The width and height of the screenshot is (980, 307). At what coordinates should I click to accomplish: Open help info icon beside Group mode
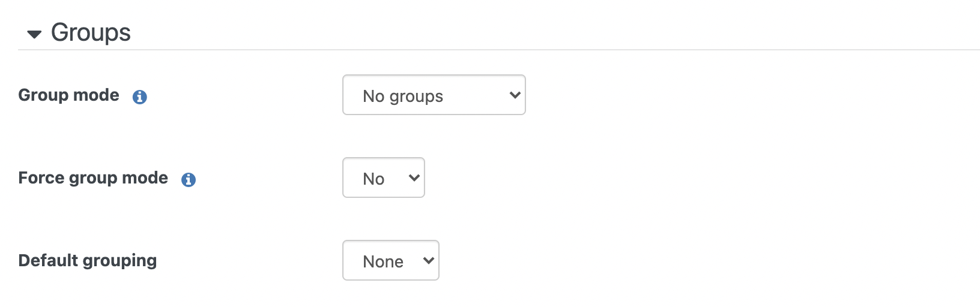pos(140,97)
